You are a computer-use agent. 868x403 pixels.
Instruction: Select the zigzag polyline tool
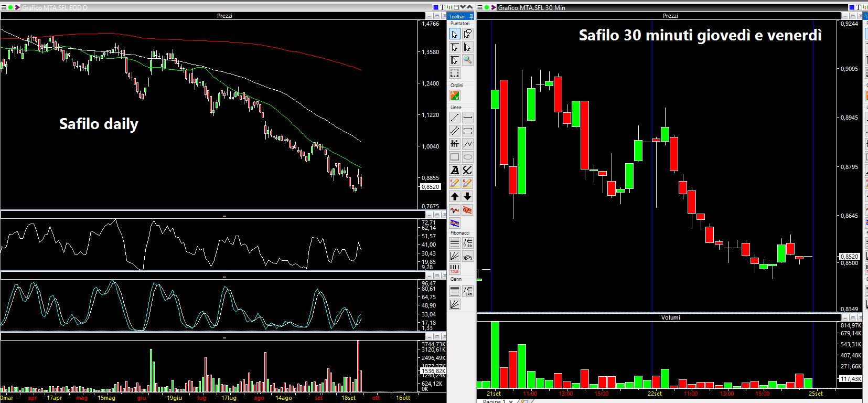[467, 144]
